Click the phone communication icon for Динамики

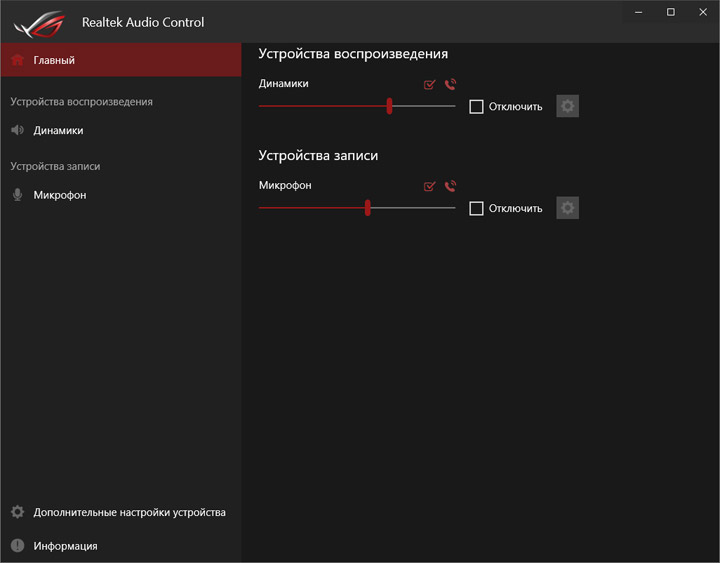point(450,85)
